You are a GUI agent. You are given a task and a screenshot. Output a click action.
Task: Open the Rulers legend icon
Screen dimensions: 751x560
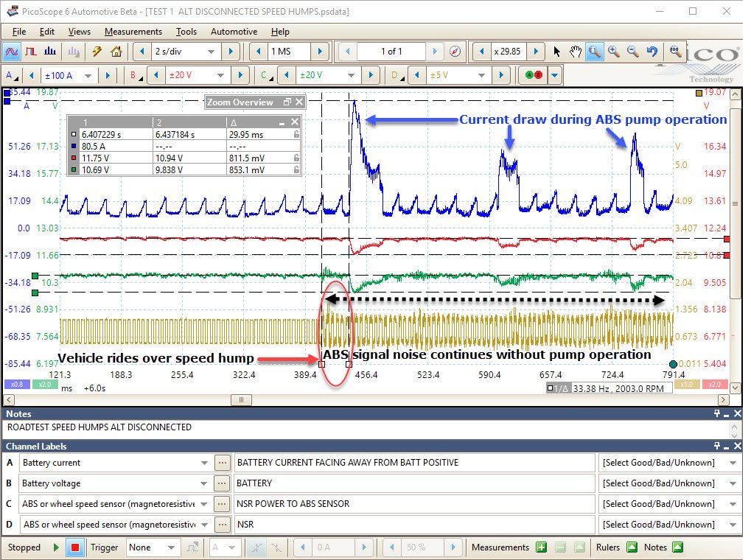[x=632, y=547]
